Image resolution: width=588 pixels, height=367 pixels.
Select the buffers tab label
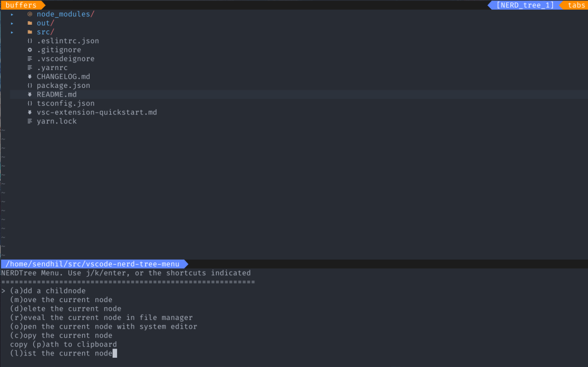pos(21,5)
